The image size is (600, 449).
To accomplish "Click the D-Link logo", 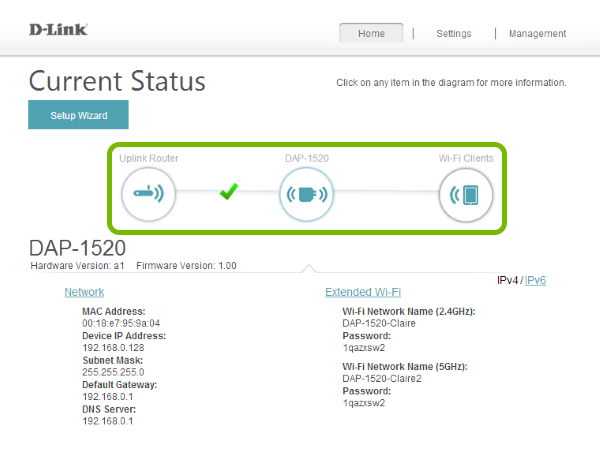I will pos(58,29).
